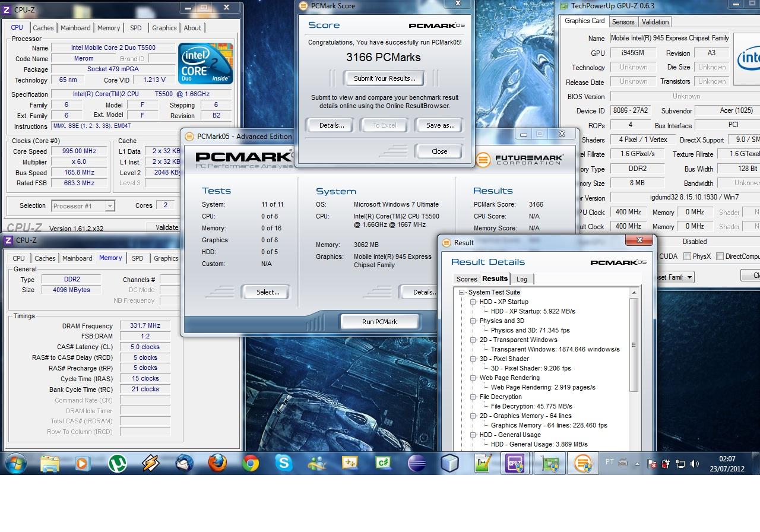Open the Log tab in Result window
This screenshot has height=532, width=760.
(x=522, y=279)
